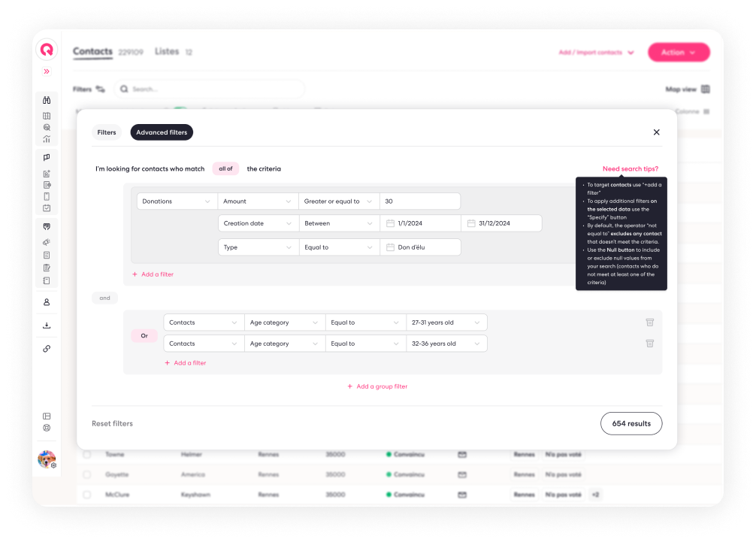Screen dimensions: 756x542
Task: Open the person profile icon in the sidebar
Action: (47, 302)
